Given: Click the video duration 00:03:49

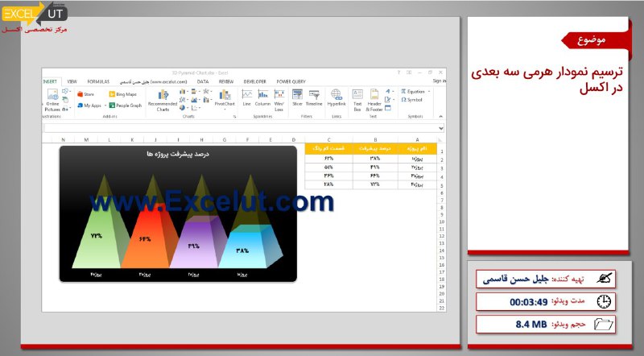Looking at the screenshot, I should click(x=529, y=302).
